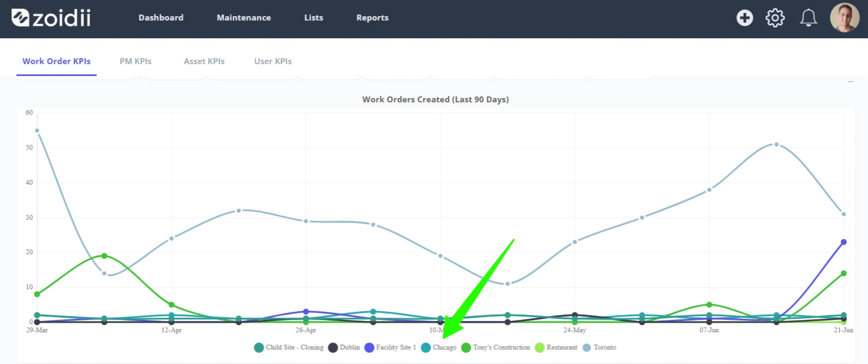This screenshot has width=868, height=364.
Task: Switch to the Asset KPIs tab
Action: pyautogui.click(x=204, y=61)
